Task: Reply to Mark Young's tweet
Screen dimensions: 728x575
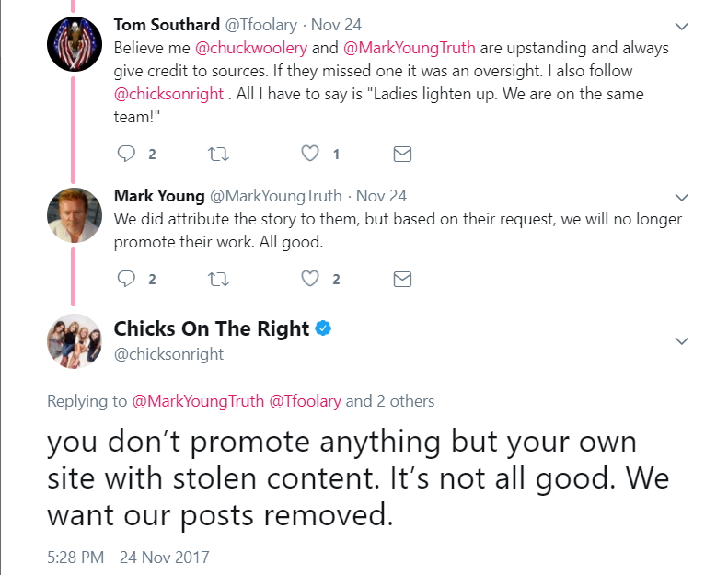Action: [x=127, y=279]
